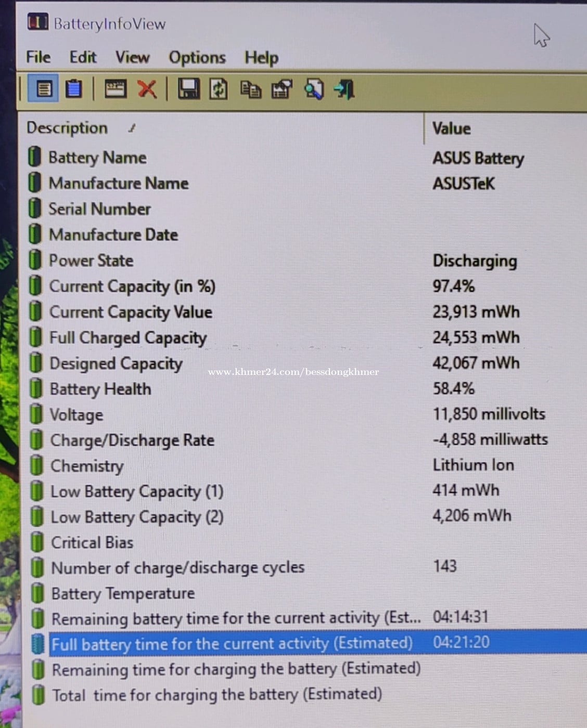Click the red X clear log icon

(x=147, y=89)
